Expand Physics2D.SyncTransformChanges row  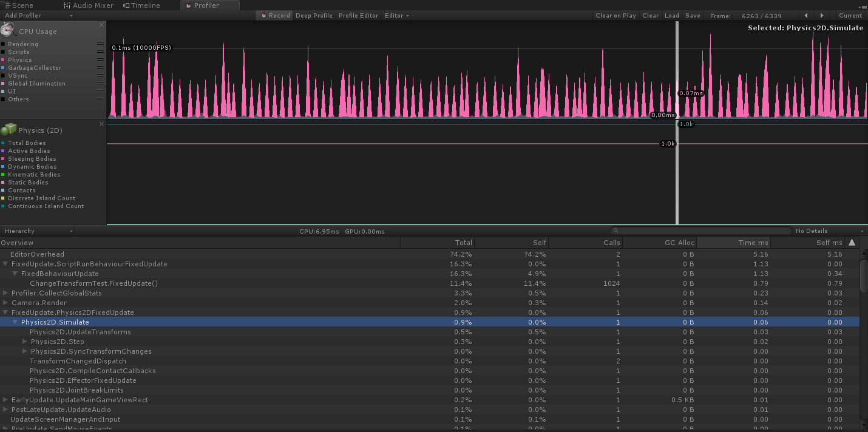point(25,351)
